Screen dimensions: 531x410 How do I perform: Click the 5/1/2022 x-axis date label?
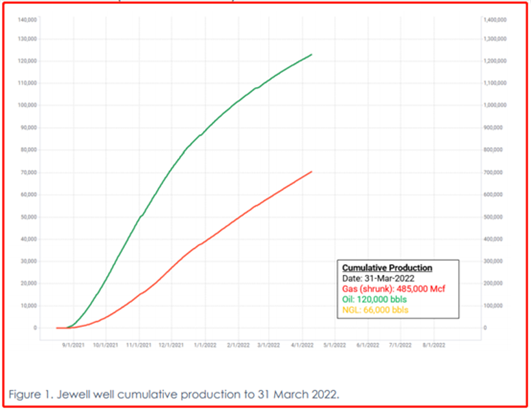click(x=335, y=345)
